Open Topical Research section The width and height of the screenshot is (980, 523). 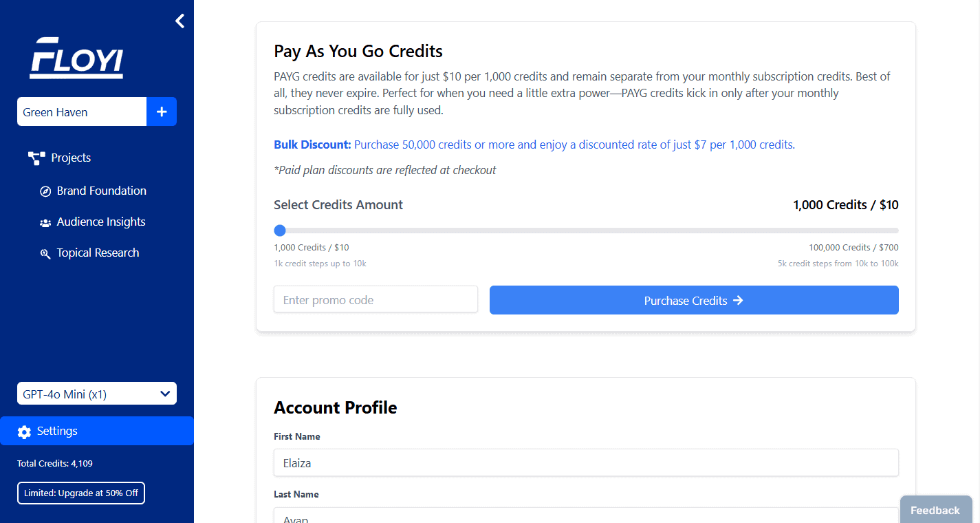98,253
